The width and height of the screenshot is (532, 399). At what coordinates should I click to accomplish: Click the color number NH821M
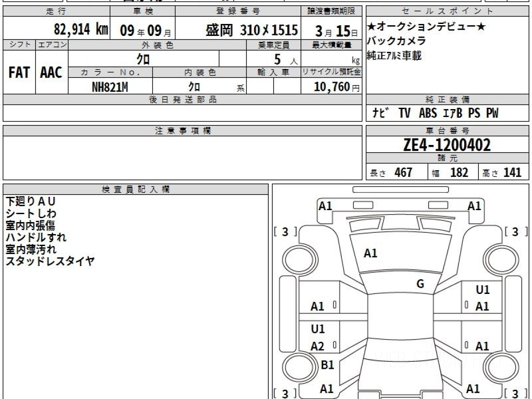pos(110,87)
